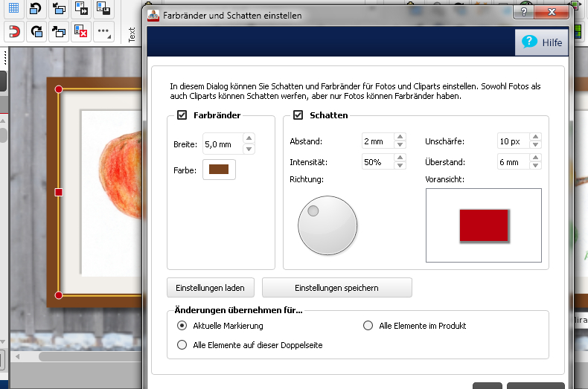Screen dimensions: 588x389
Task: Click the Überstand field showing 6 mm
Action: [x=514, y=162]
